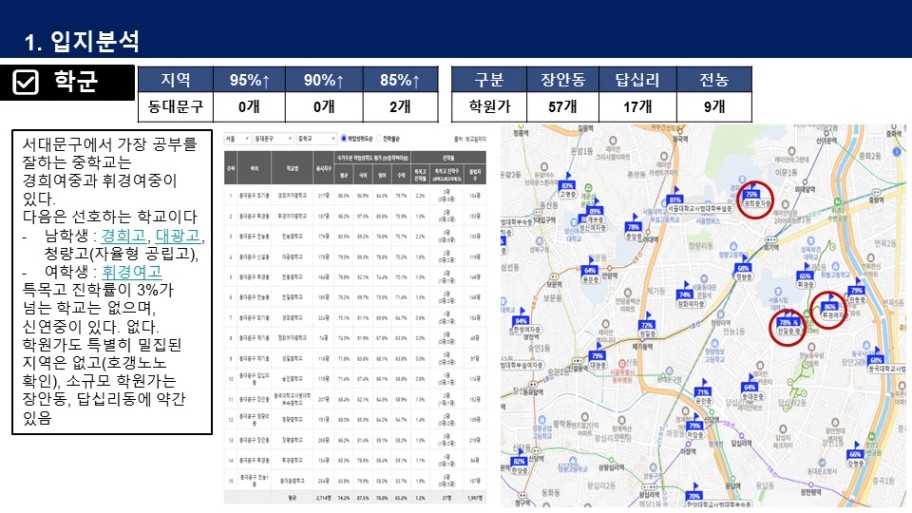Click the 74% 정화여자중 flag marker
912x513 pixels.
point(686,294)
